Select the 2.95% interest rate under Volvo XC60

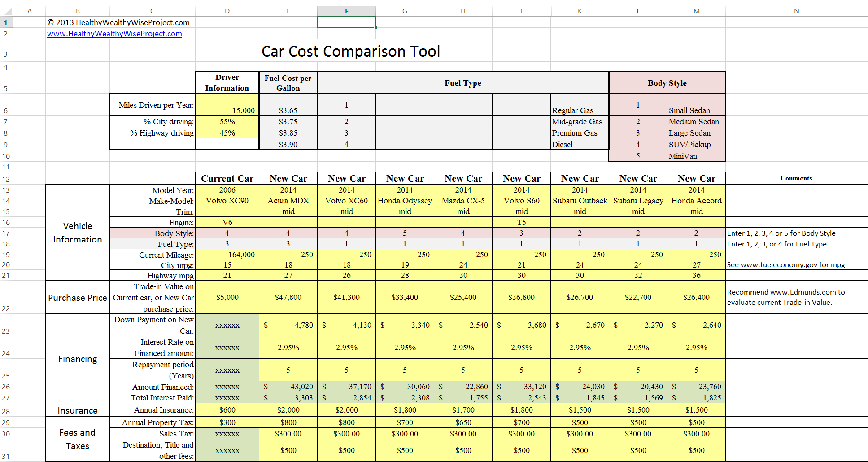point(346,348)
